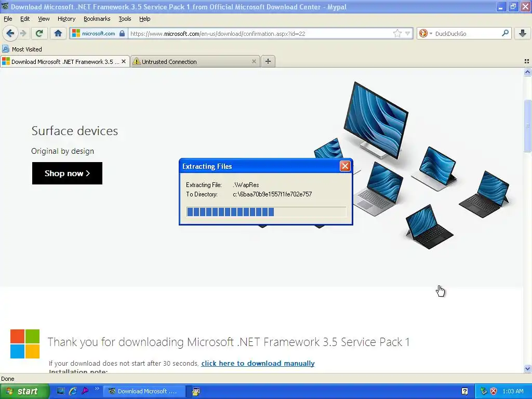This screenshot has height=399, width=532.
Task: Click the question mark tray icon
Action: click(465, 391)
